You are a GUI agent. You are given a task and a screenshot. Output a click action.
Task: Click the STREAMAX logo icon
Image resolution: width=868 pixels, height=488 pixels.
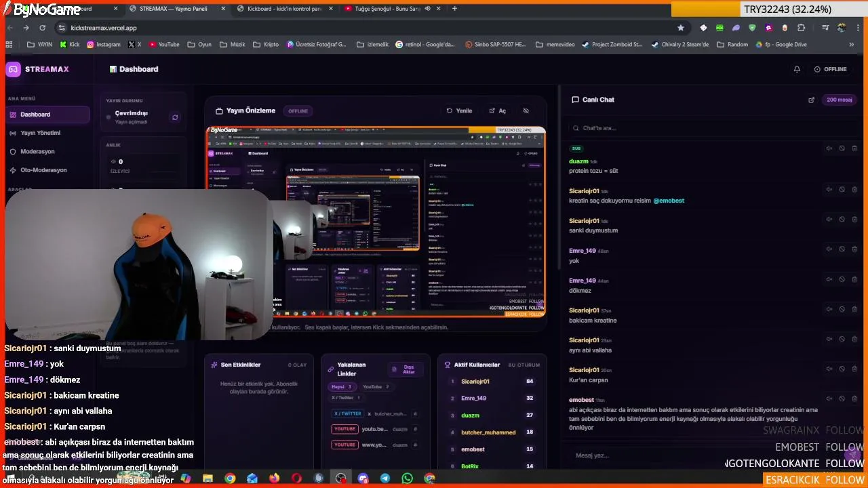pos(13,69)
